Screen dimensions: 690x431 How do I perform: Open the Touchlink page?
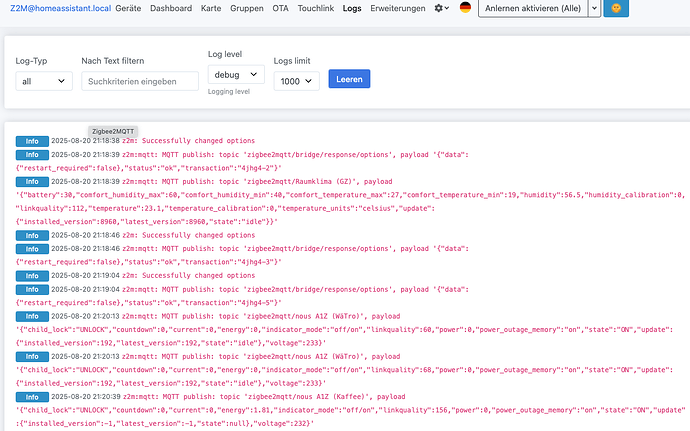(316, 8)
